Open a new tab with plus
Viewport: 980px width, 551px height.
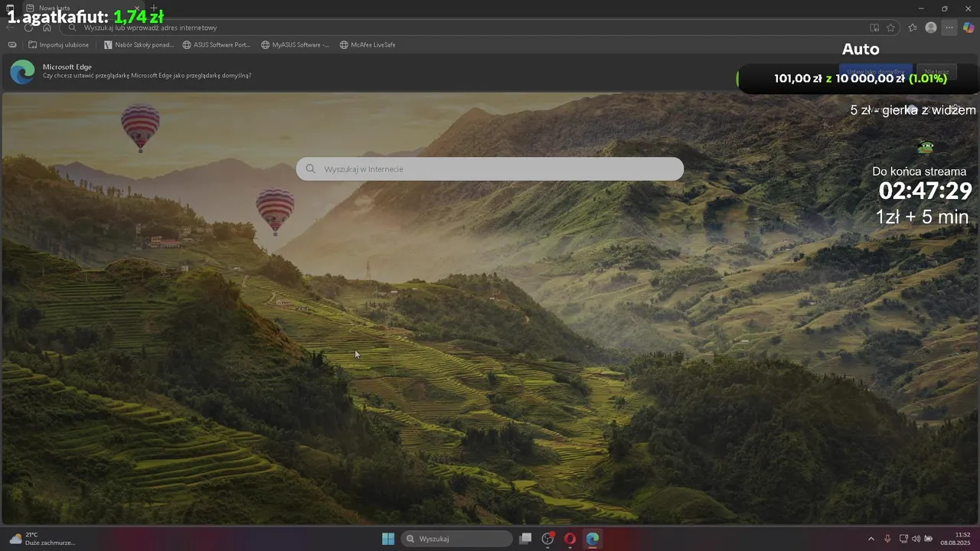154,8
